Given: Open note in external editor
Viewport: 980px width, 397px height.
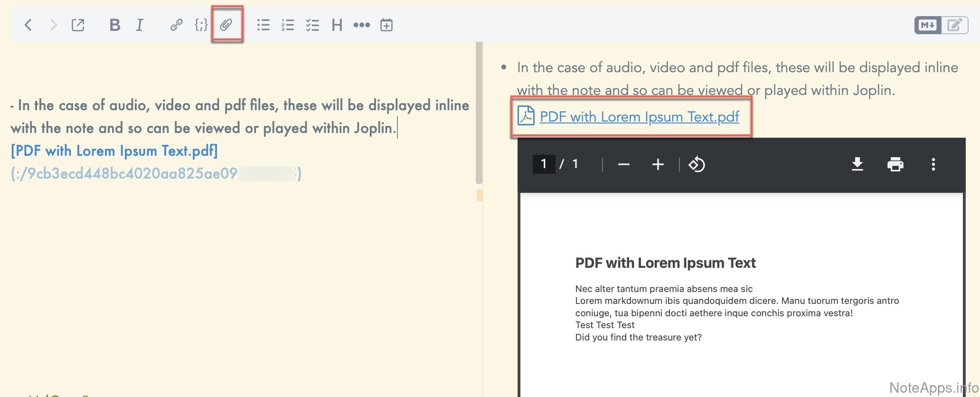Looking at the screenshot, I should (78, 25).
